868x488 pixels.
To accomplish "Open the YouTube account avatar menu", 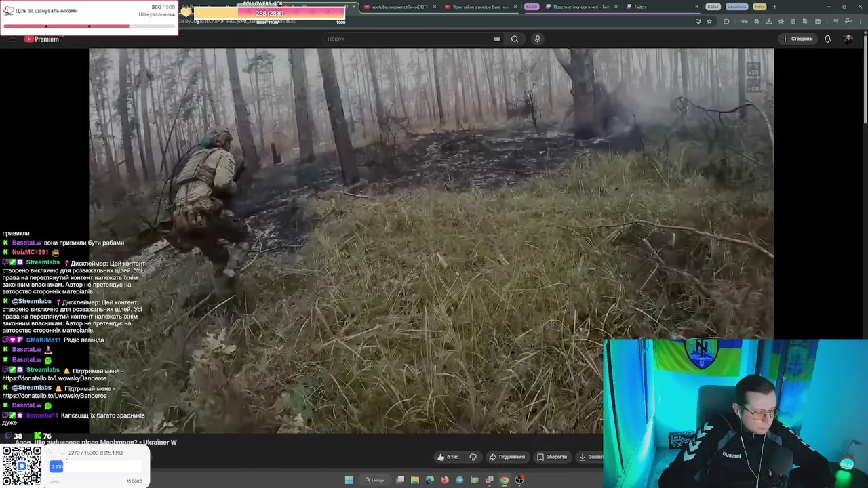I will pos(848,39).
